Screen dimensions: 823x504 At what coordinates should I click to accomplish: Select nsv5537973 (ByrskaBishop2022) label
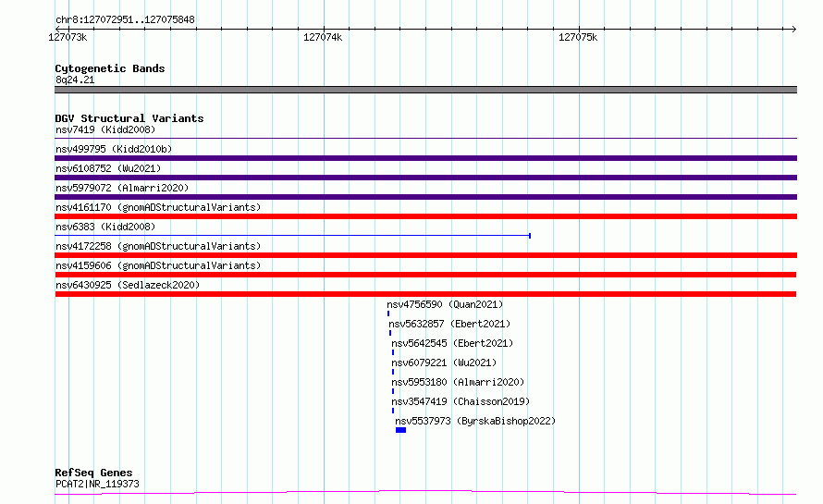[x=475, y=421]
